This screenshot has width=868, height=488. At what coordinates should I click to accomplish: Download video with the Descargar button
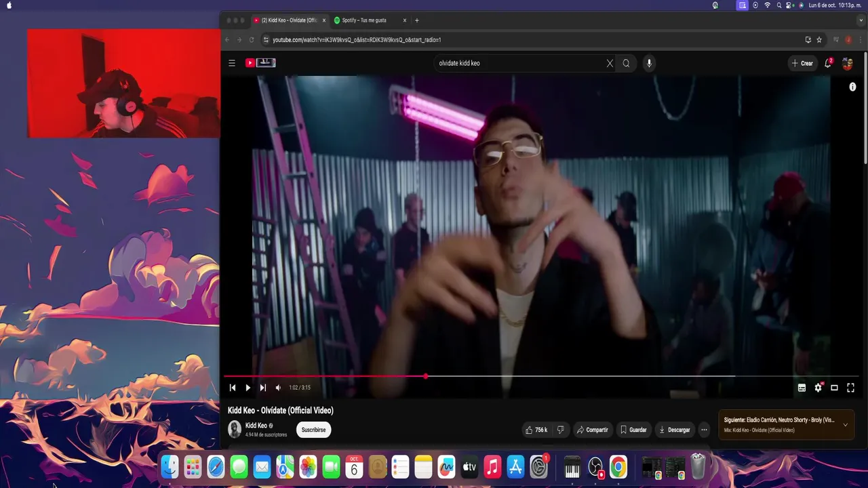pos(675,430)
